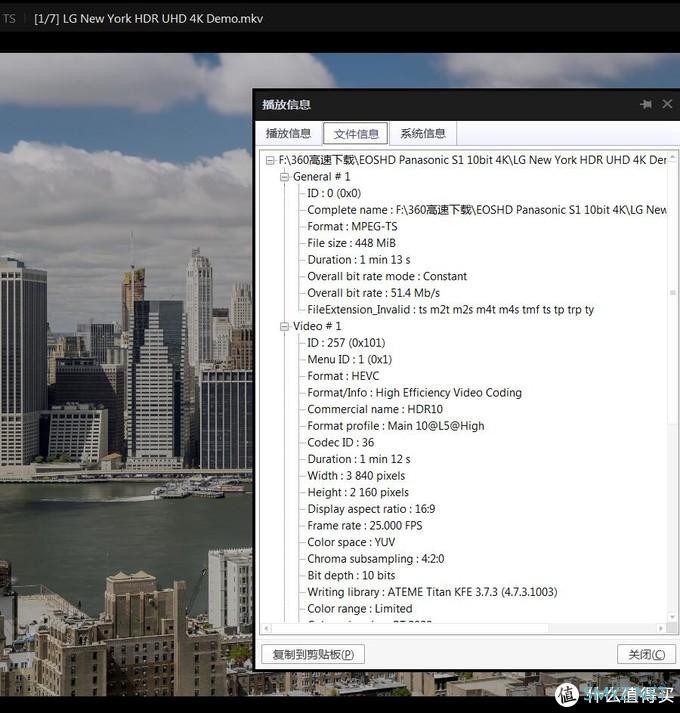Select row 'Format profile : Main 10@L5@High'
This screenshot has height=713, width=680.
396,426
